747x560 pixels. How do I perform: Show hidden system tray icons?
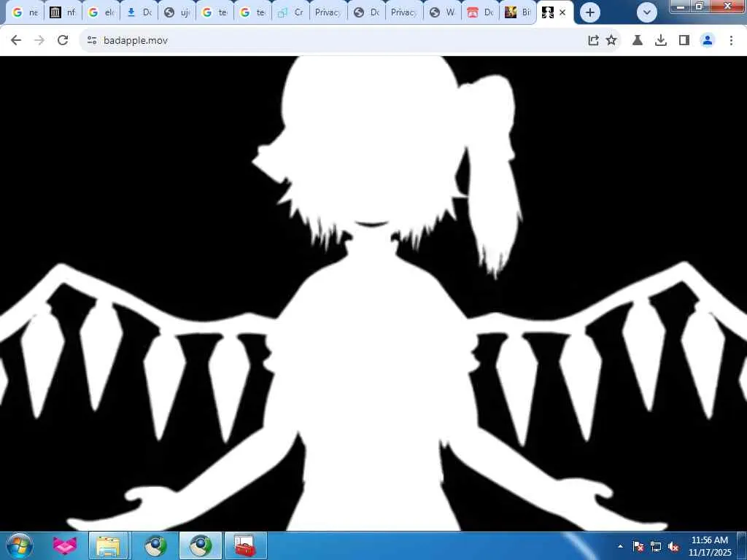620,546
